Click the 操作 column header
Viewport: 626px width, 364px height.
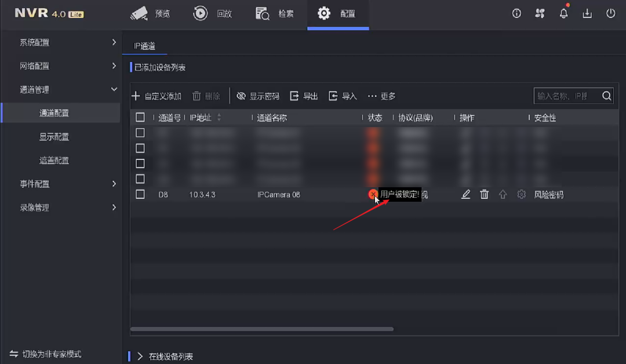(467, 118)
